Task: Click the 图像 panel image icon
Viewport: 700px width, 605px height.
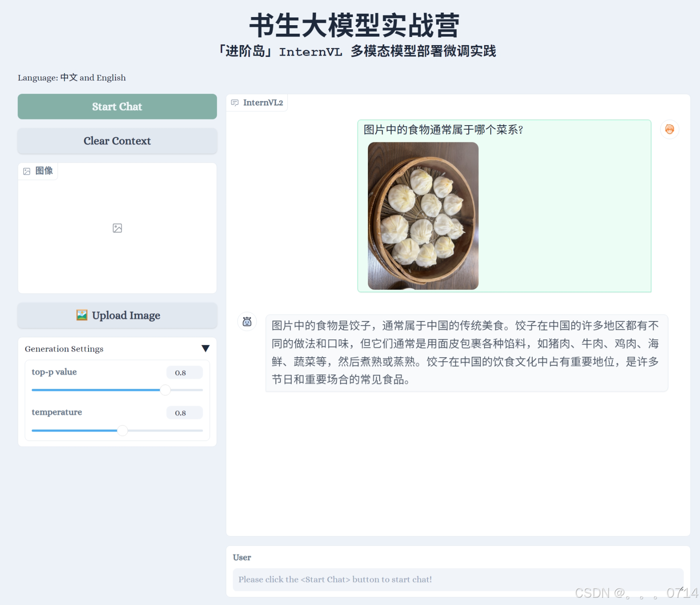Action: [26, 171]
